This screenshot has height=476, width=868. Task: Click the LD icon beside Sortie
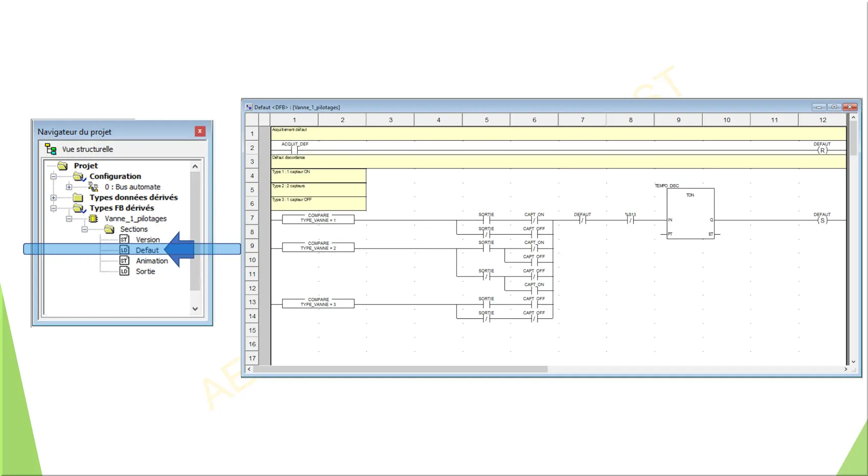pos(124,271)
